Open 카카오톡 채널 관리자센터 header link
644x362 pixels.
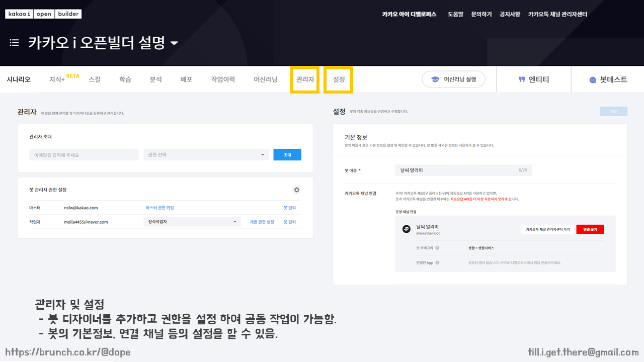point(557,14)
